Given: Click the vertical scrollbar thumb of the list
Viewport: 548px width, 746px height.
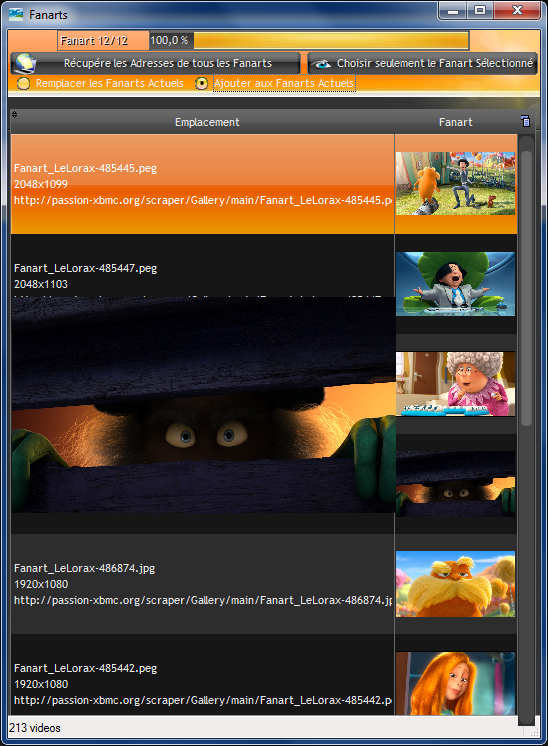Looking at the screenshot, I should (526, 288).
